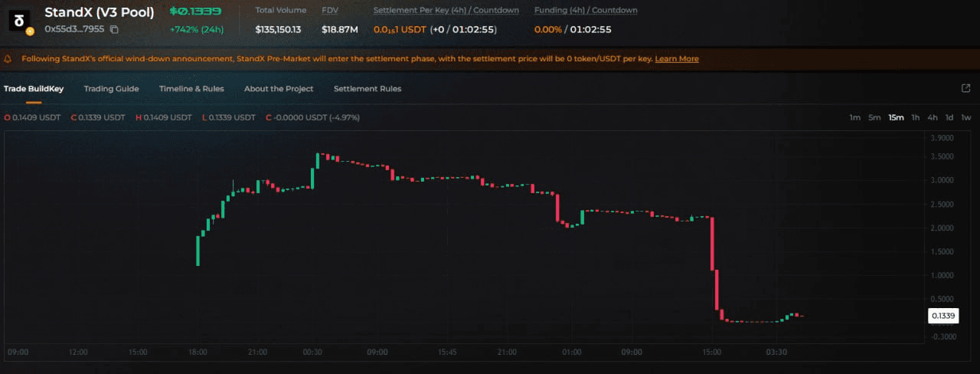Click the StandX token logo icon
980x374 pixels.
pos(21,19)
